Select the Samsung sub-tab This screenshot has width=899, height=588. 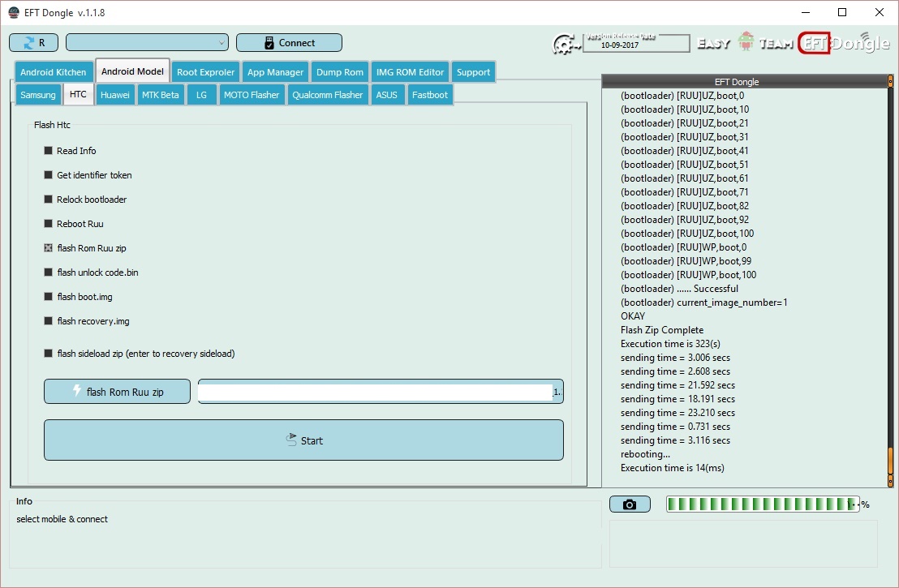(38, 95)
